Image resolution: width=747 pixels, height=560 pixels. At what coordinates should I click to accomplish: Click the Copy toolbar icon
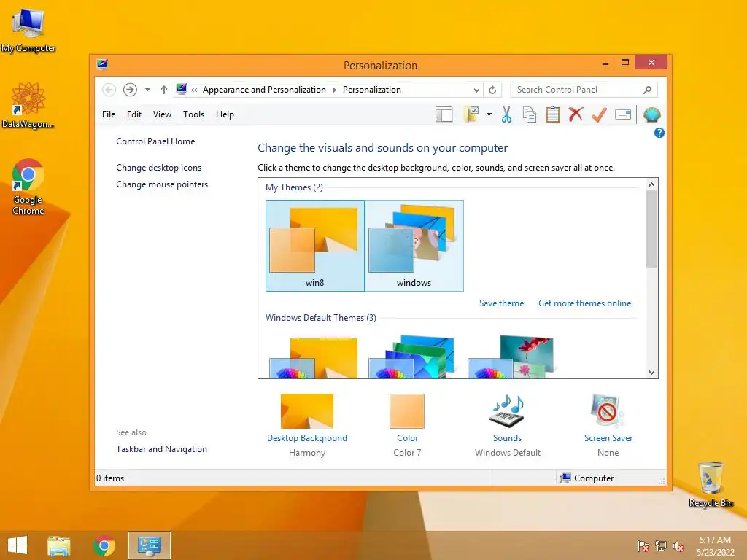point(530,114)
